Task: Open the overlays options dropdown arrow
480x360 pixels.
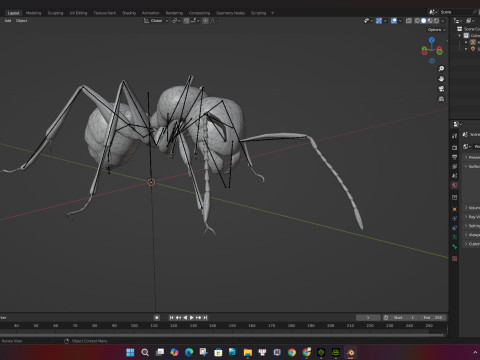Action: [400, 21]
